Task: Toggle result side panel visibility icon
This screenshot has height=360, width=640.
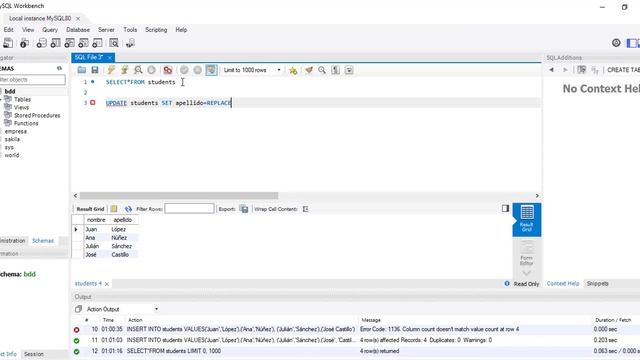Action: pos(505,209)
